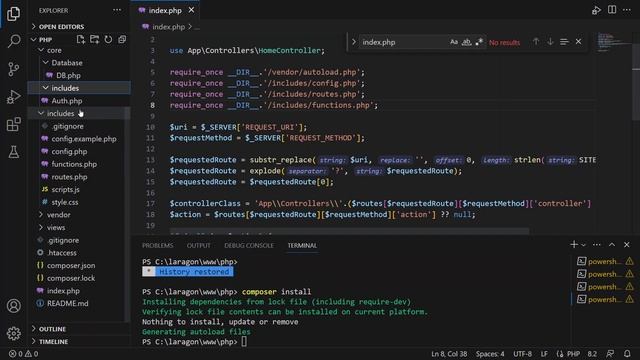
Task: Change encoding via UTF-8 status item
Action: (x=522, y=354)
